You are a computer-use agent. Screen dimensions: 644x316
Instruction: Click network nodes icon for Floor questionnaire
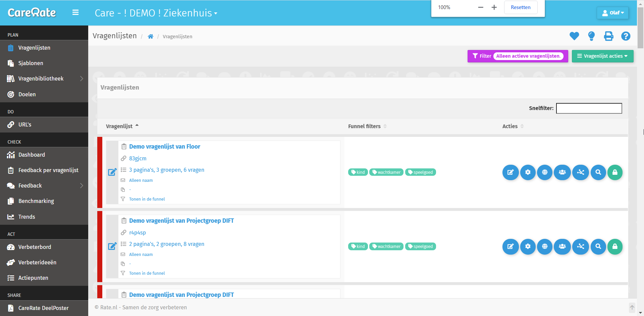coord(581,172)
